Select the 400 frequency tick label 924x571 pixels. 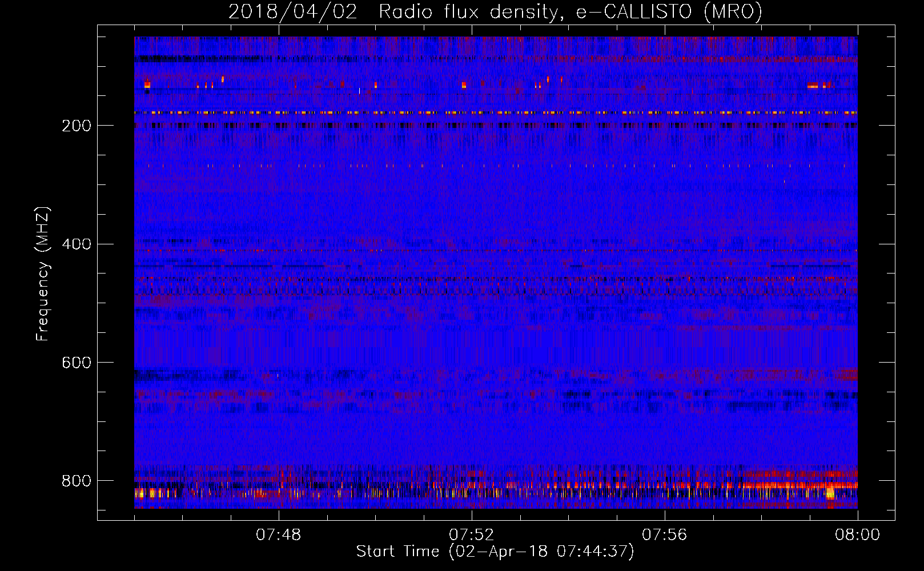(77, 244)
